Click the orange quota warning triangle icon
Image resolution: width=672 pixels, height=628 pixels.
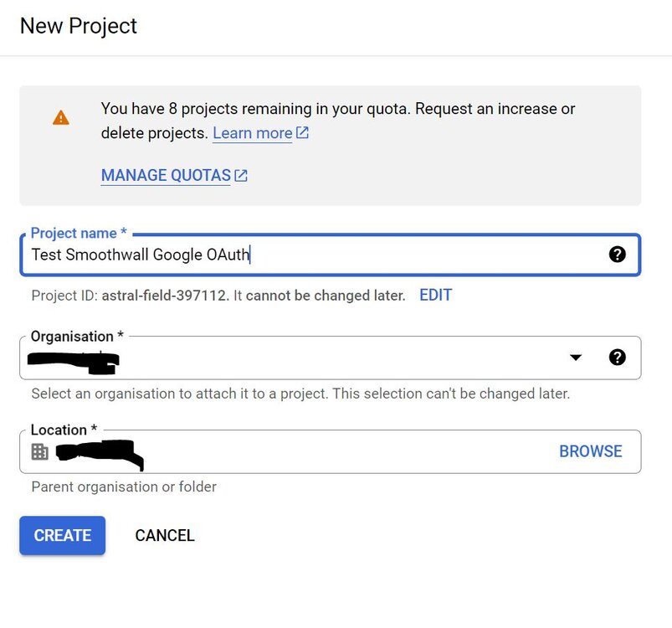coord(61,117)
